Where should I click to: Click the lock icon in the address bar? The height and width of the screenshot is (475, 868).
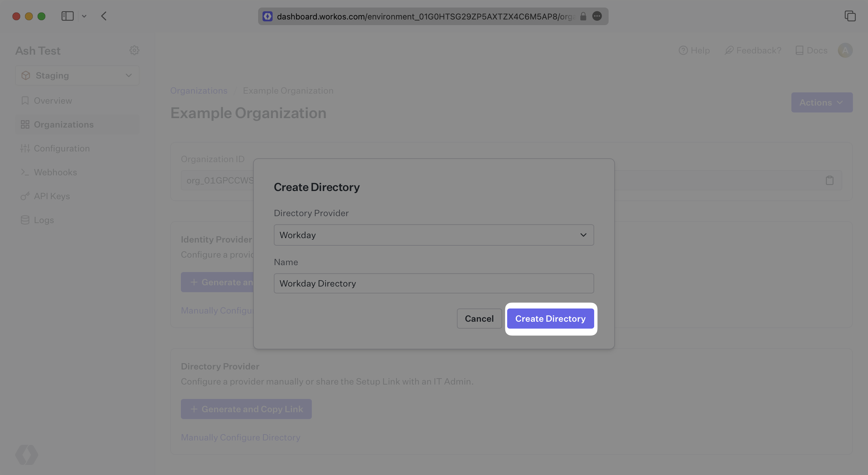pyautogui.click(x=583, y=16)
